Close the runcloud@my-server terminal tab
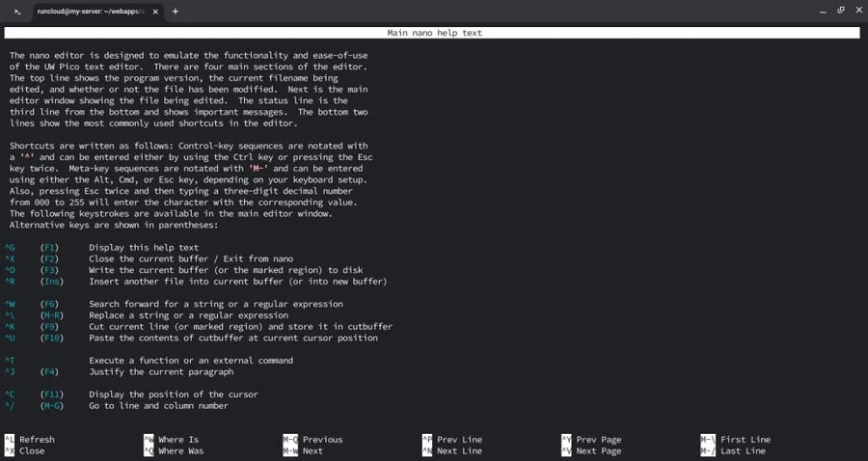 (156, 12)
